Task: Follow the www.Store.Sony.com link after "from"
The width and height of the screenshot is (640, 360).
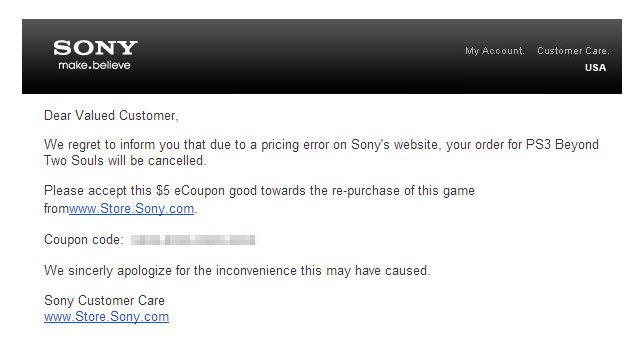Action: (x=131, y=209)
